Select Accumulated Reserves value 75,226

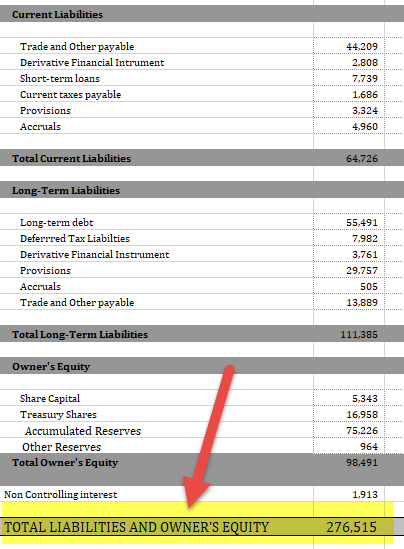[x=349, y=430]
